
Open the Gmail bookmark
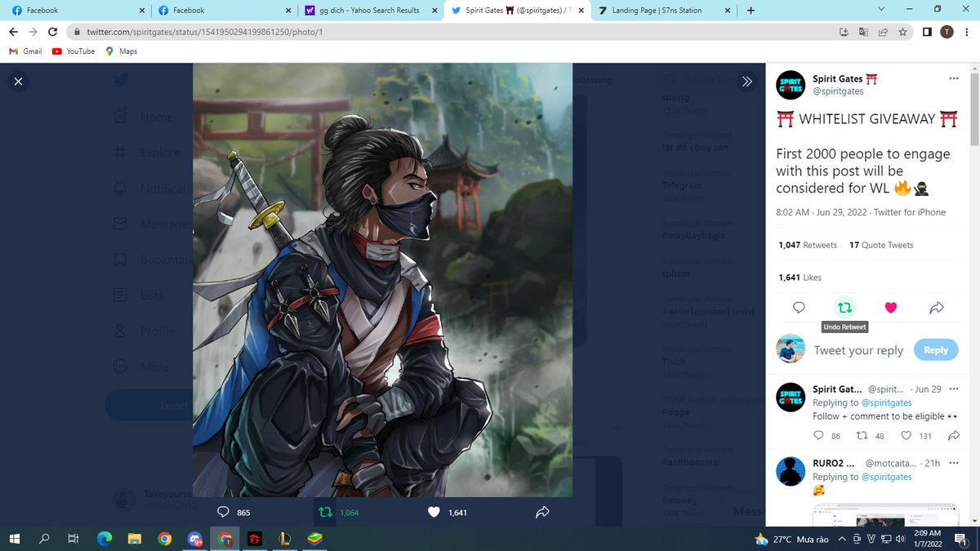(25, 51)
